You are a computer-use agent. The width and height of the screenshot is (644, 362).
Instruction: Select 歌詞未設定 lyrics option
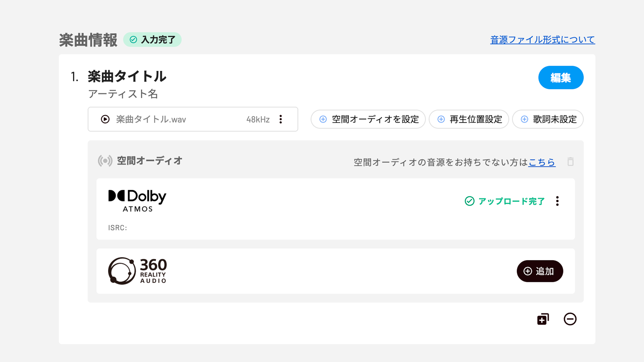[x=548, y=119]
